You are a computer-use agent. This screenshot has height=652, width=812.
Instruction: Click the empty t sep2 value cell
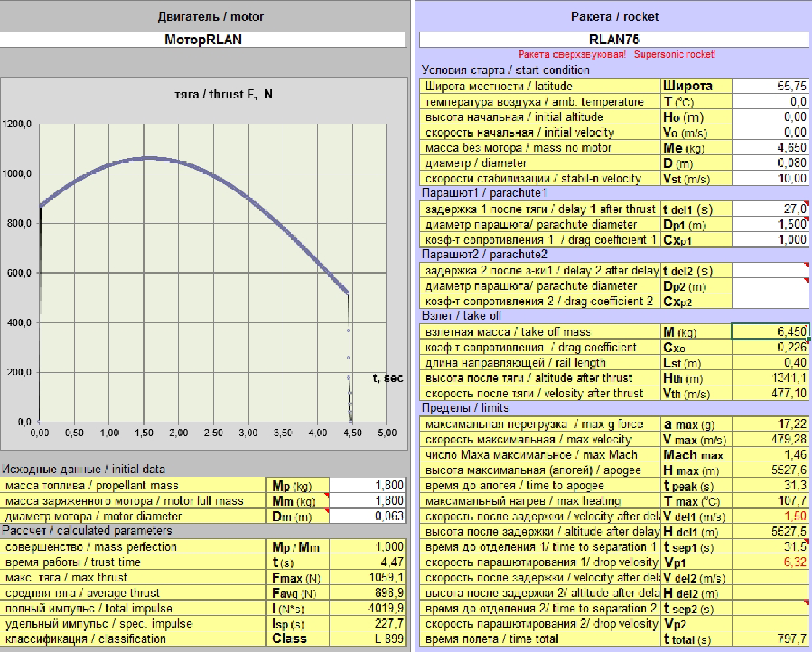(x=770, y=608)
